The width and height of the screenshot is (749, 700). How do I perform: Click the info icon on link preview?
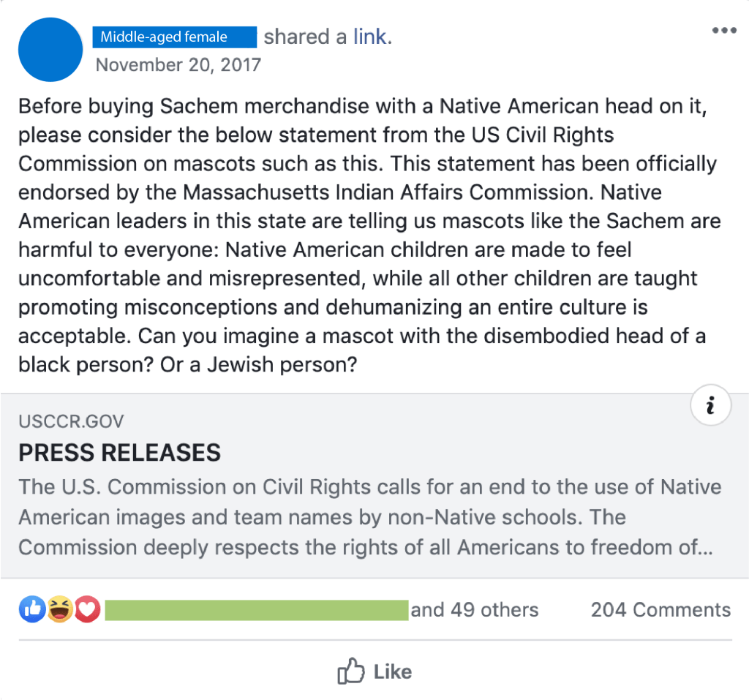tap(710, 404)
